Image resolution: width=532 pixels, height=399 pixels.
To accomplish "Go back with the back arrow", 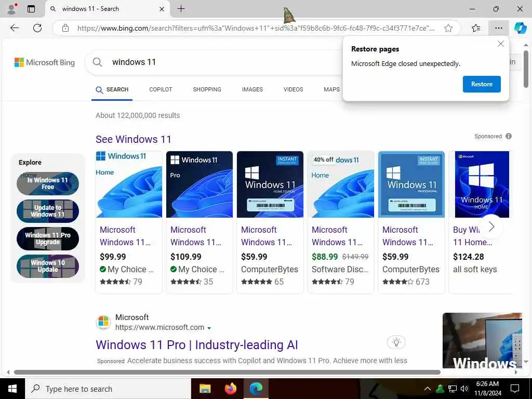I will [14, 28].
